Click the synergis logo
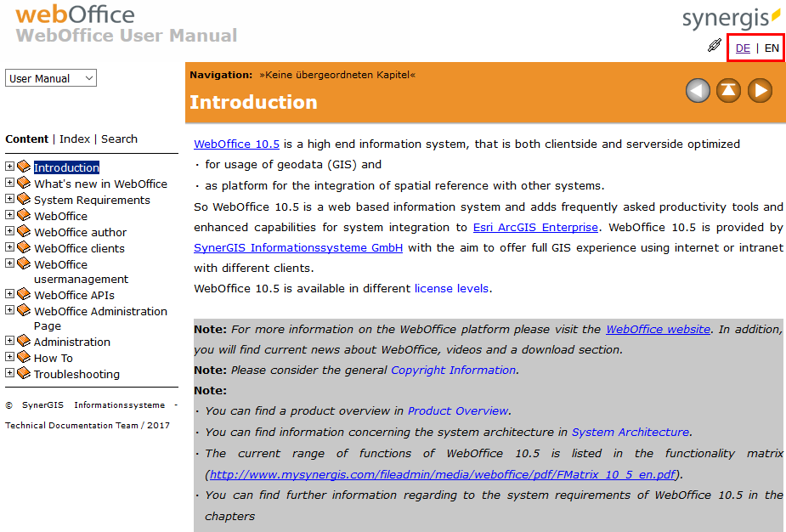The height and width of the screenshot is (532, 786). tap(731, 18)
